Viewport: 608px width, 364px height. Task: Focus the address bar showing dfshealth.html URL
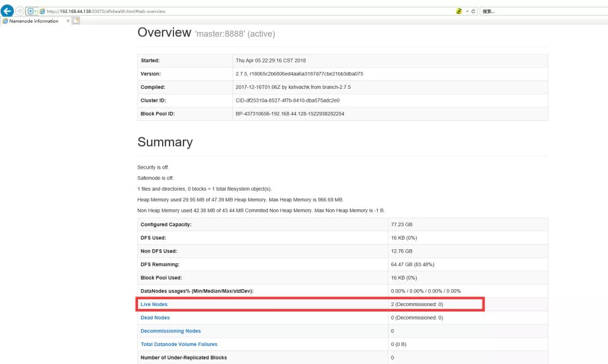pos(248,11)
